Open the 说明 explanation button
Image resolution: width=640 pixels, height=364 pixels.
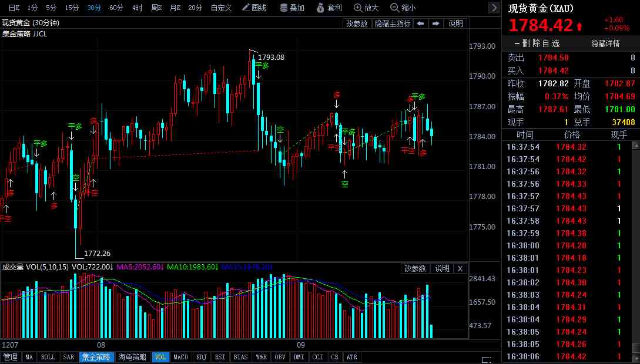[444, 268]
